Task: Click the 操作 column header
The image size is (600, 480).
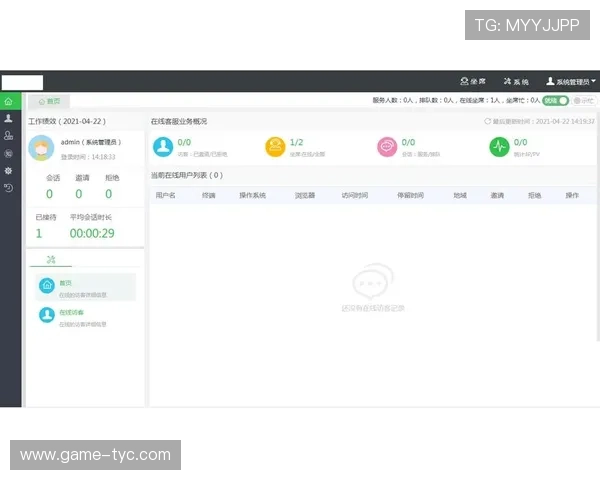Action: pos(572,195)
